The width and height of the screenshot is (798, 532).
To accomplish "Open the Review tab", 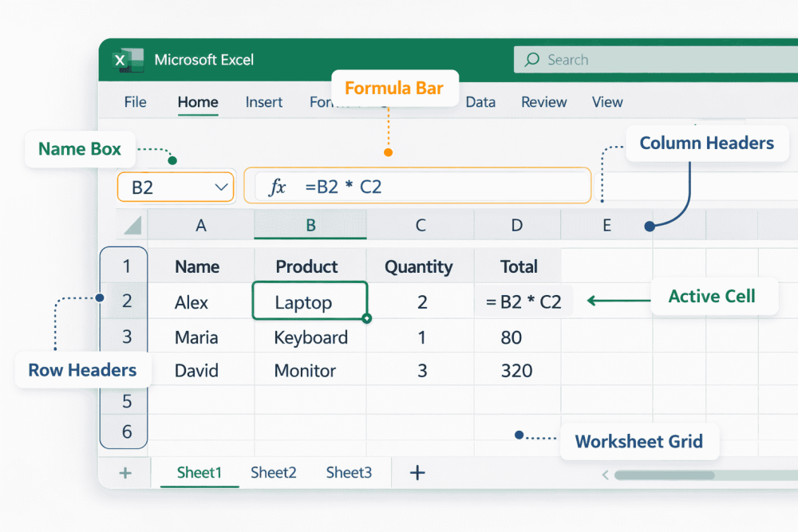I will tap(543, 102).
